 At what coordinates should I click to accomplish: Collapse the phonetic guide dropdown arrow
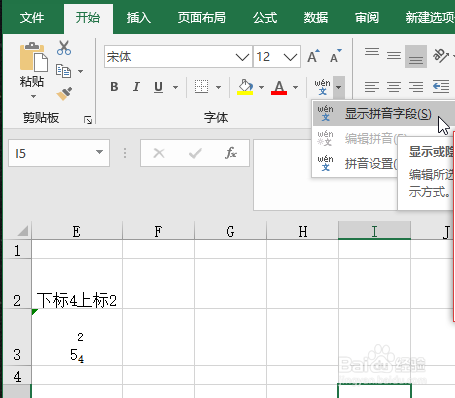[x=339, y=87]
